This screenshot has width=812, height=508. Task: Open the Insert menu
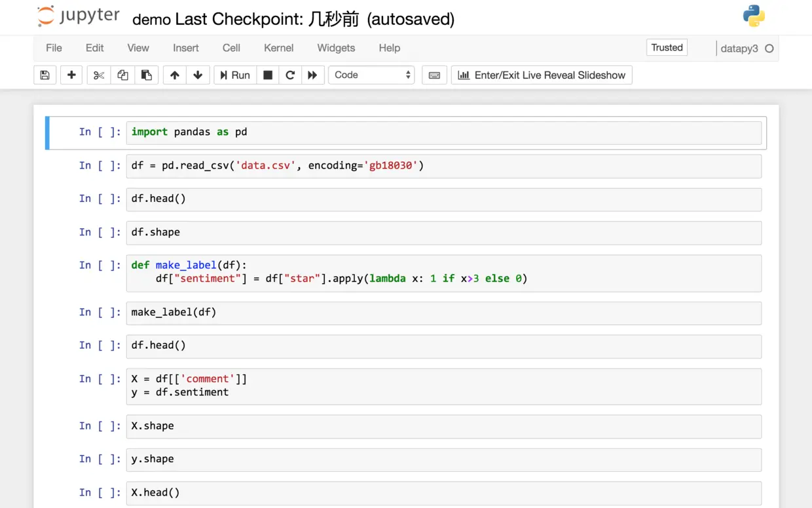(x=186, y=48)
